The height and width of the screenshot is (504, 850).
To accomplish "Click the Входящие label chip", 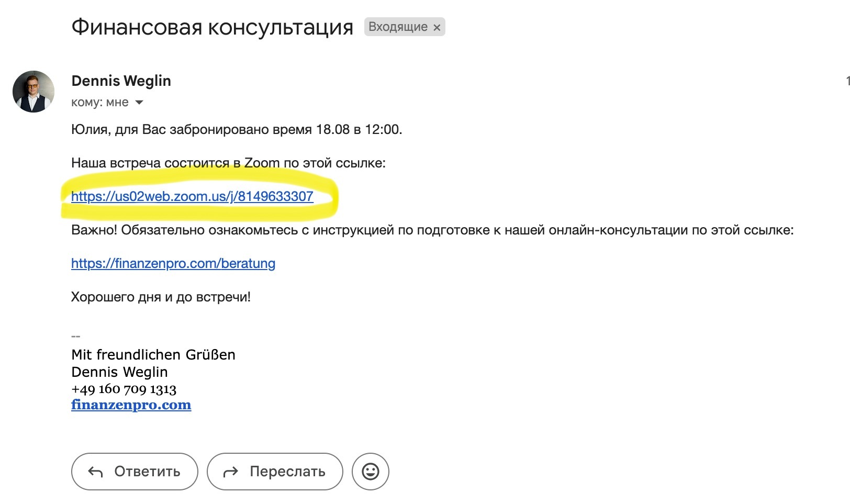I will [x=398, y=27].
